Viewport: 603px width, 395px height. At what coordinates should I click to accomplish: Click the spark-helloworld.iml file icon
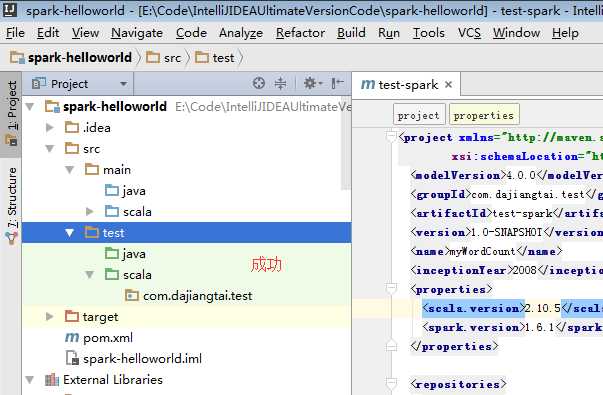tap(72, 358)
